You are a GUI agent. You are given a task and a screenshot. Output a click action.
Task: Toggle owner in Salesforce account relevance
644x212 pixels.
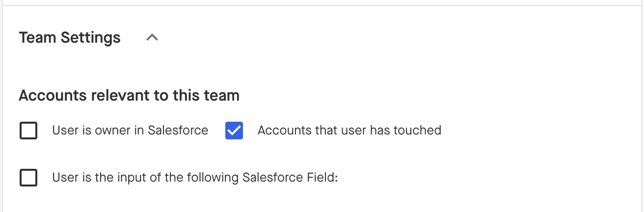tap(28, 131)
